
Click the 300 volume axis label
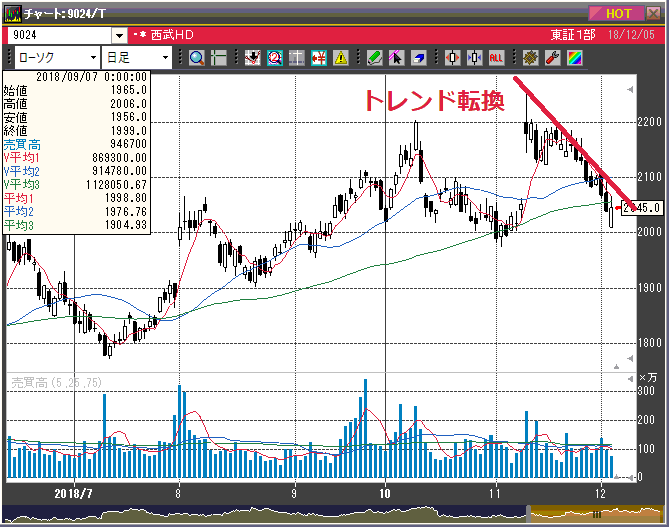646,391
